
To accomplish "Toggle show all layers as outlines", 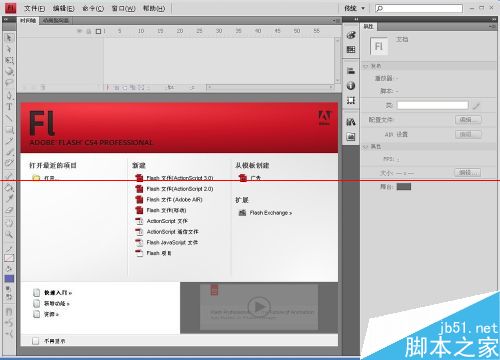I will coord(98,31).
